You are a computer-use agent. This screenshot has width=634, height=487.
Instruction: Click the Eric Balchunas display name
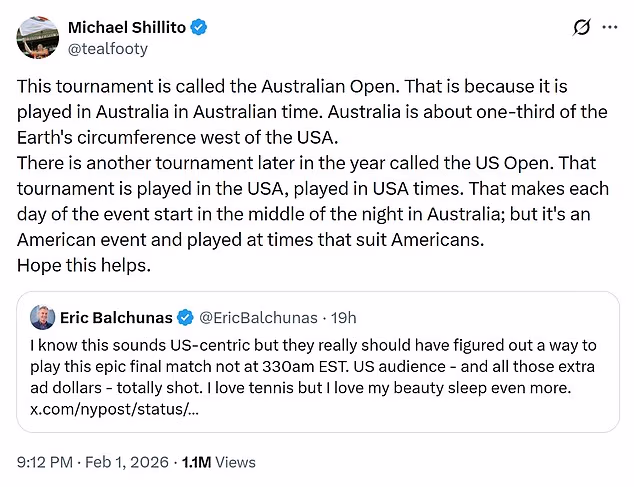(x=116, y=318)
